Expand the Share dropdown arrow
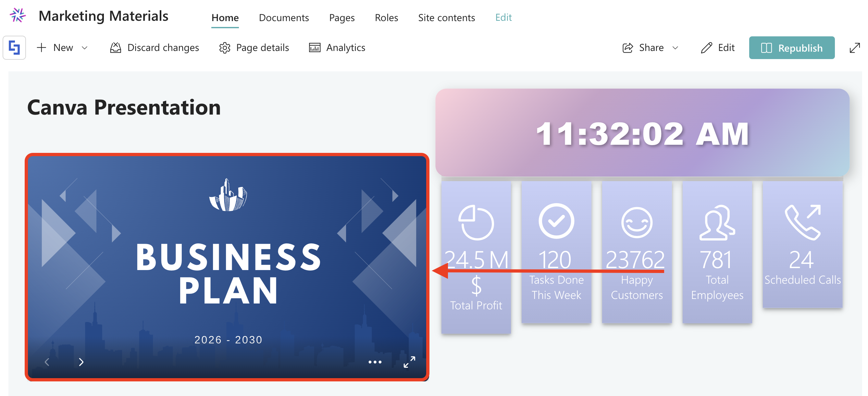The width and height of the screenshot is (868, 396). click(675, 48)
